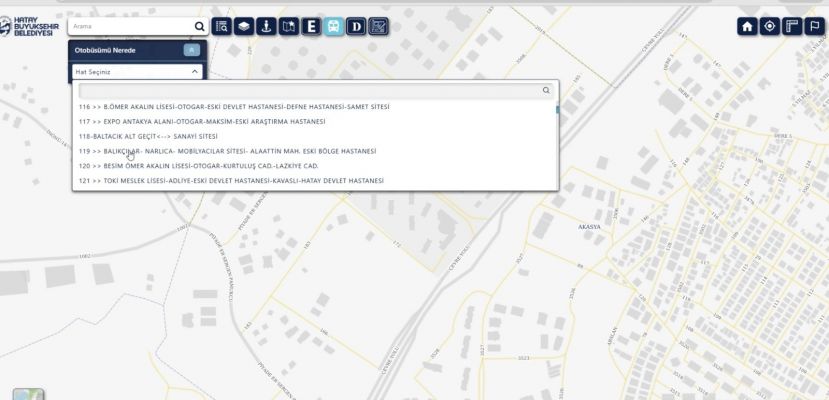829x400 pixels.
Task: Toggle the bus tracking toolbar icon
Action: pyautogui.click(x=333, y=27)
